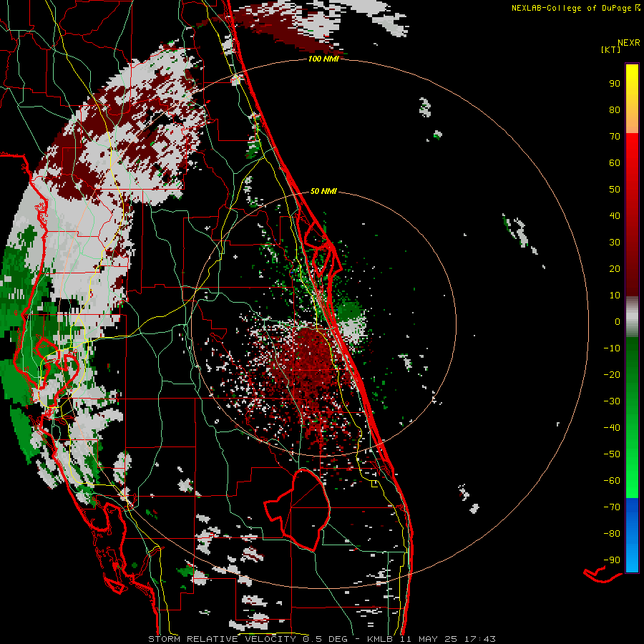Click the NEXLAB-College of DuPage title text
The width and height of the screenshot is (644, 644).
(571, 8)
